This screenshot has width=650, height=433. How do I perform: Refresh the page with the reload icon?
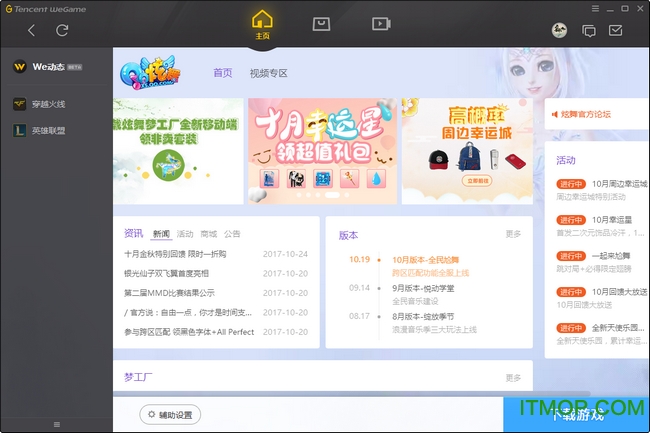pyautogui.click(x=62, y=30)
